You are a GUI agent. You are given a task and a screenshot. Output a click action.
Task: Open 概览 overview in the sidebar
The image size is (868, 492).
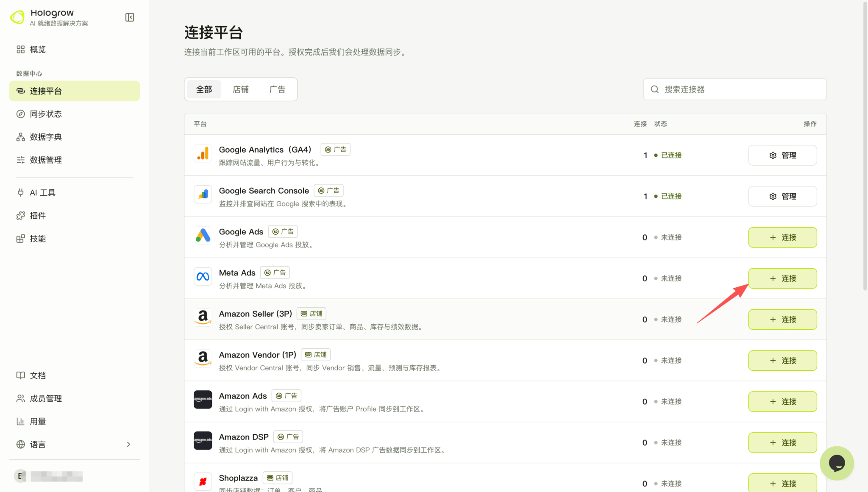click(x=74, y=50)
